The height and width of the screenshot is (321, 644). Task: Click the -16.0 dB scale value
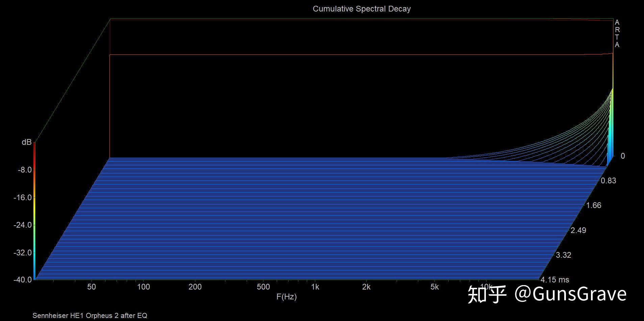pos(23,198)
